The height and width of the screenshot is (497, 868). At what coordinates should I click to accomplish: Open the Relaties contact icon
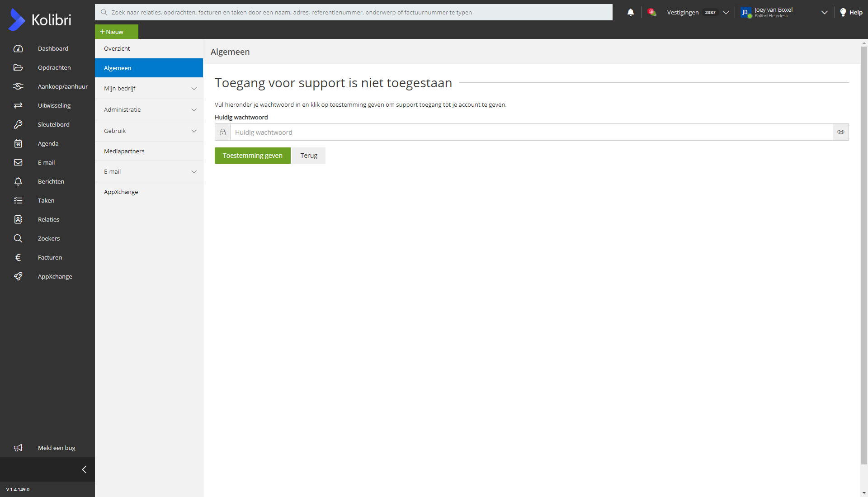tap(18, 219)
